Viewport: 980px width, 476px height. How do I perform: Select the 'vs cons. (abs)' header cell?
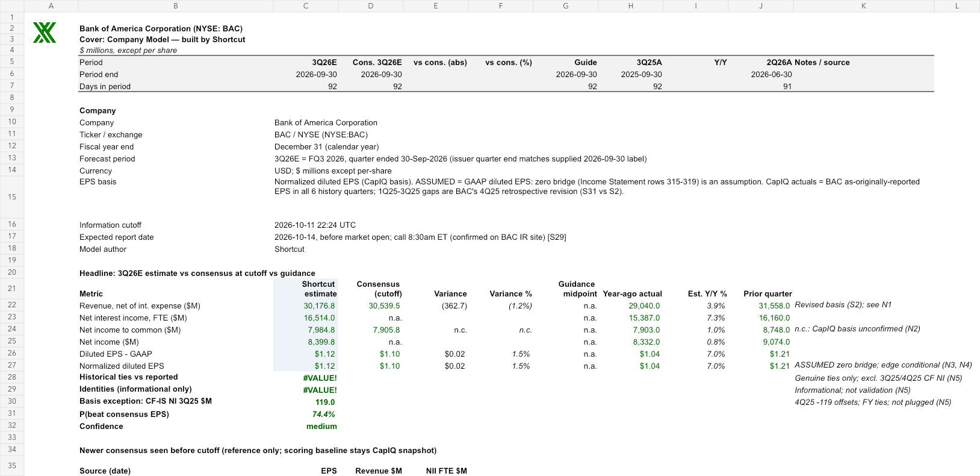(440, 63)
